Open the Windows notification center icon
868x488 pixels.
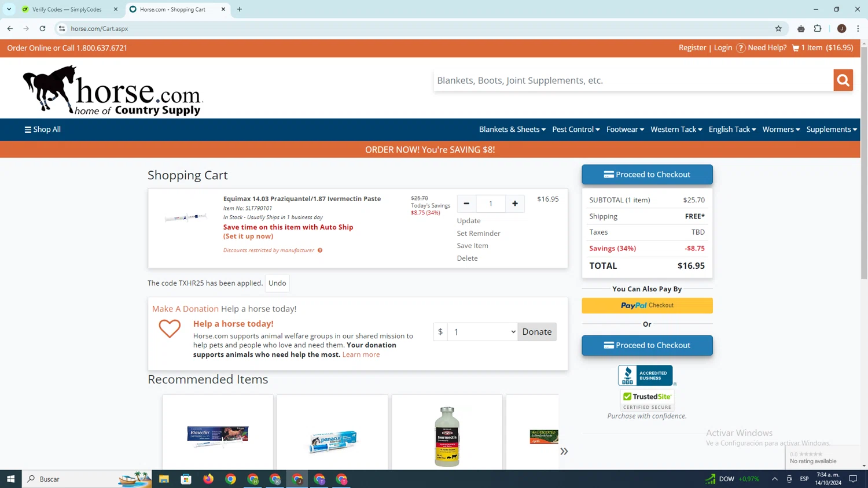pyautogui.click(x=853, y=479)
